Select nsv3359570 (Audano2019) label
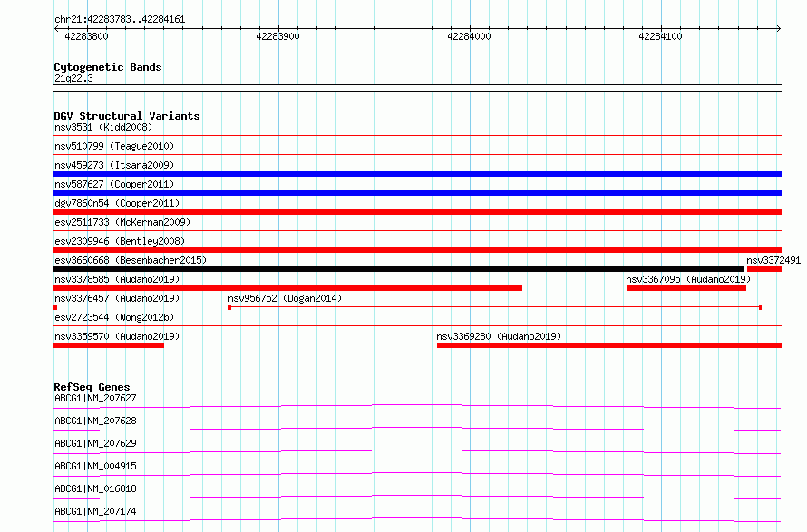 point(117,336)
